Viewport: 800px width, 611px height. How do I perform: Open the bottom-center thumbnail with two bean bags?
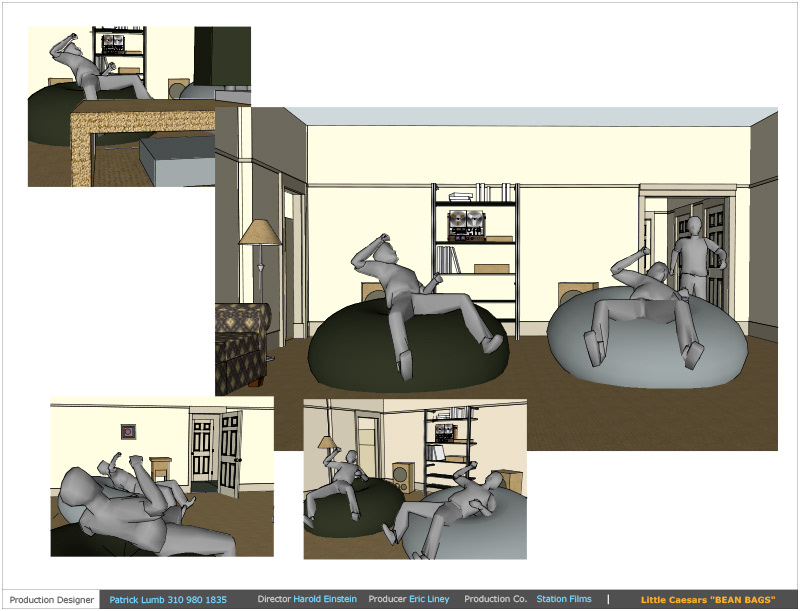[x=415, y=479]
